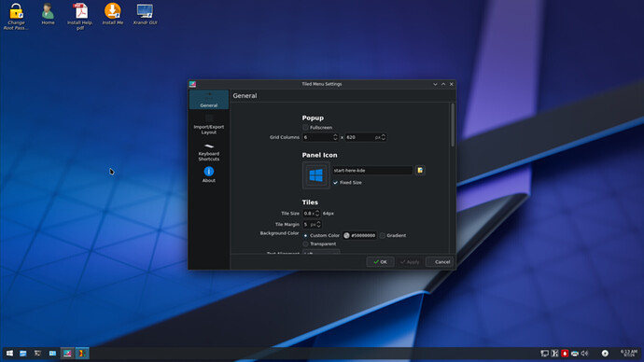Image resolution: width=644 pixels, height=362 pixels.
Task: Click the round white tray icon
Action: coord(605,354)
